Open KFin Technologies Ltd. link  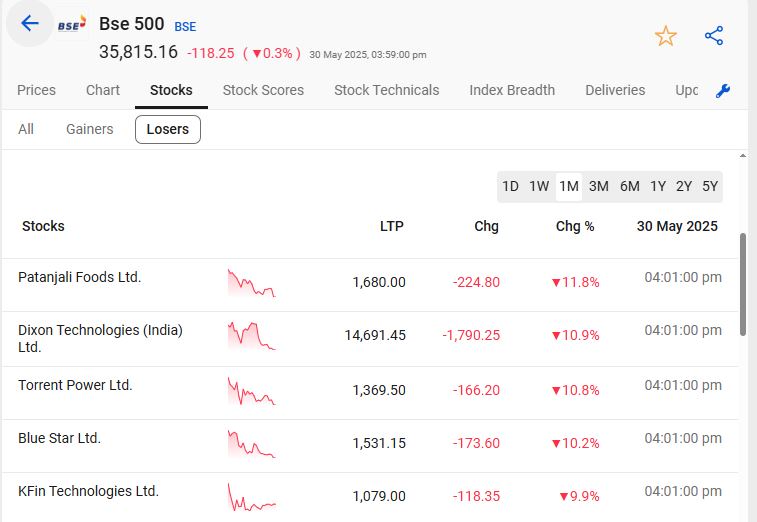coord(89,491)
